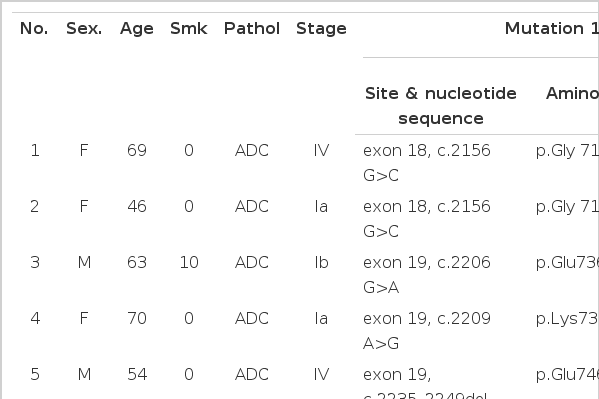Viewport: 599px width, 399px height.
Task: Click stage "Ia" for patient 2
Action: tap(321, 206)
